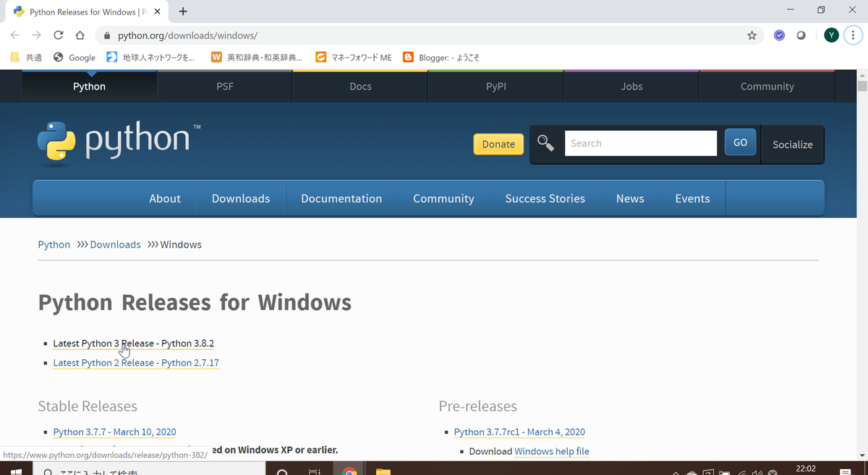The width and height of the screenshot is (868, 475).
Task: Open a new tab with plus icon
Action: (183, 11)
